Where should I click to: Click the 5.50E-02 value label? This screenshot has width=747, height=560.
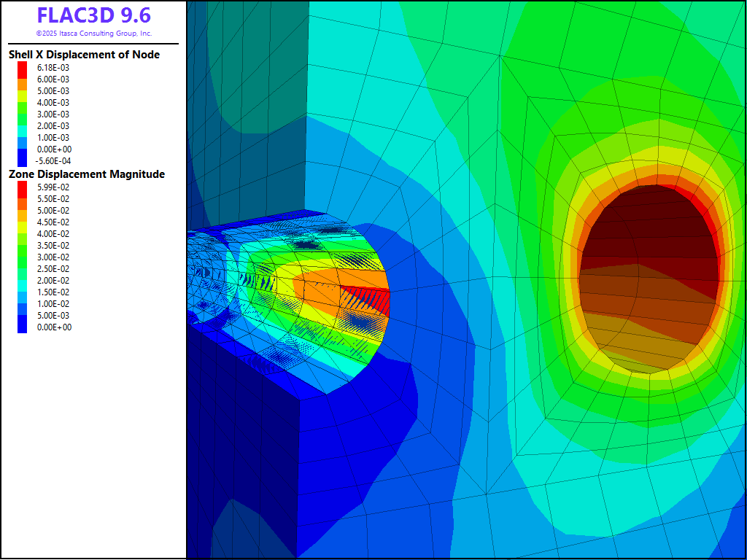point(54,198)
